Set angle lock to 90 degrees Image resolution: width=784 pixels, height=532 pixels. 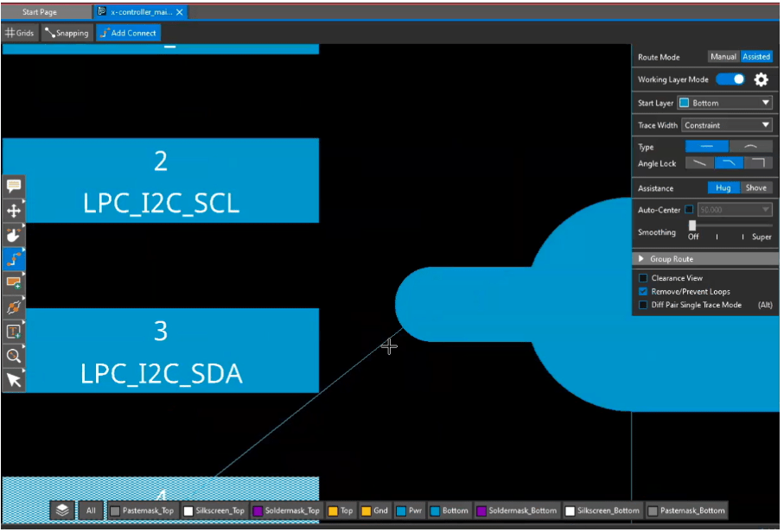pyautogui.click(x=758, y=163)
